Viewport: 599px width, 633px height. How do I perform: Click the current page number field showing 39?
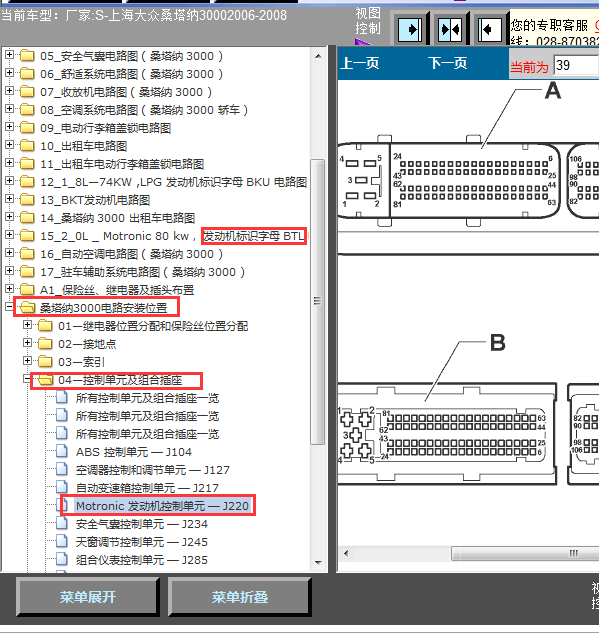coord(576,65)
